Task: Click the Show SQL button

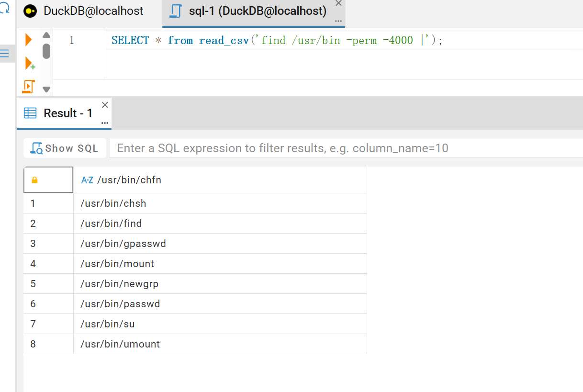Action: click(65, 148)
